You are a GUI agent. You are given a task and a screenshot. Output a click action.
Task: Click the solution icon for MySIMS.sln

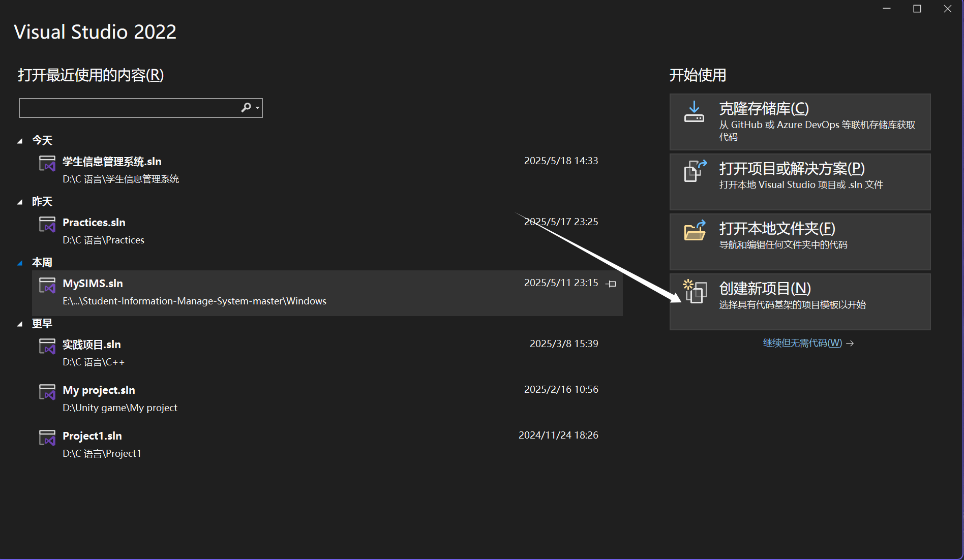coord(47,285)
